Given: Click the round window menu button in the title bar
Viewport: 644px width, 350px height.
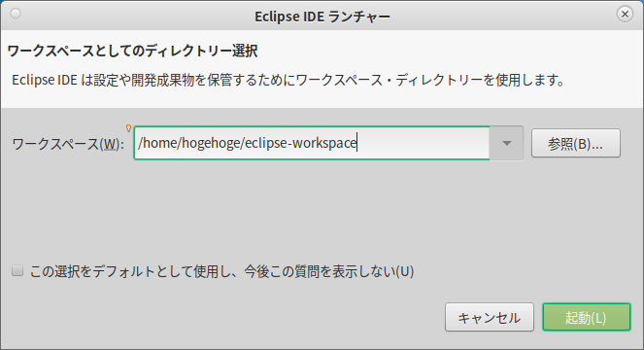Looking at the screenshot, I should (16, 14).
